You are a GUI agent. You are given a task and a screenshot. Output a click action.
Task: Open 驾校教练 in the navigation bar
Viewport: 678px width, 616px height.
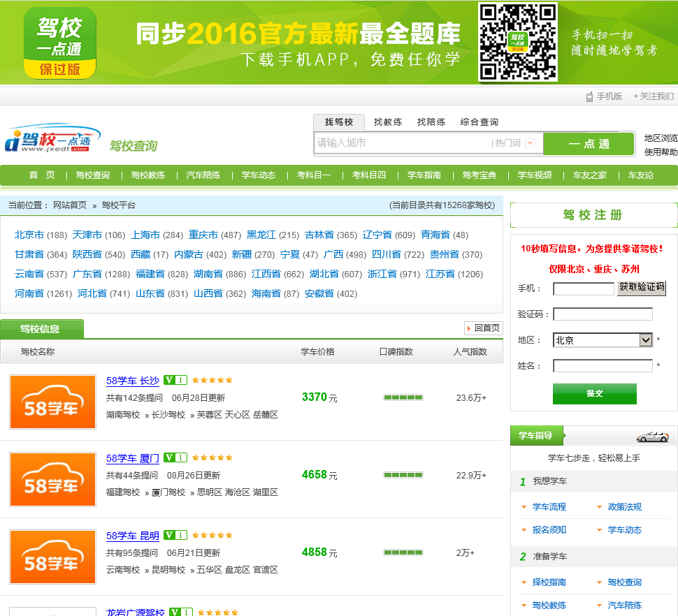point(148,175)
